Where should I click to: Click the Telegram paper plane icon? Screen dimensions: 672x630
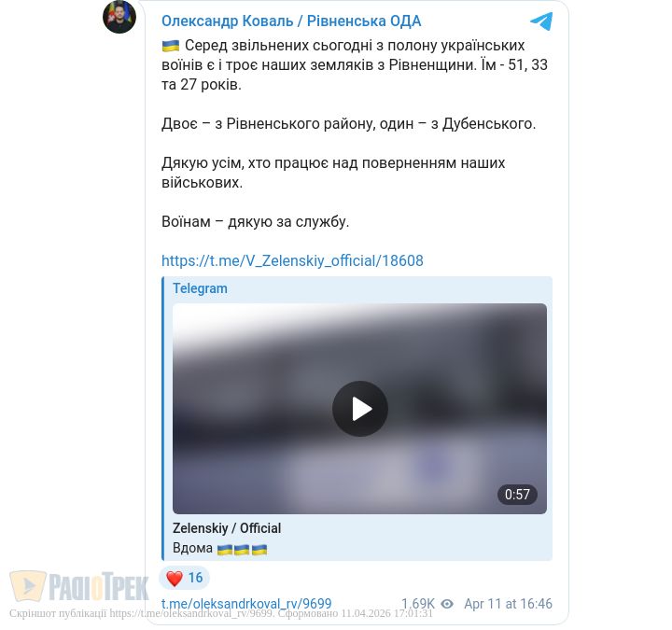(541, 21)
